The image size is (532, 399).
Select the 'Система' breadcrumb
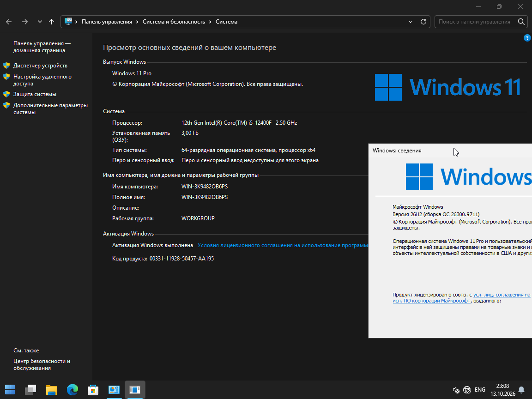click(226, 22)
